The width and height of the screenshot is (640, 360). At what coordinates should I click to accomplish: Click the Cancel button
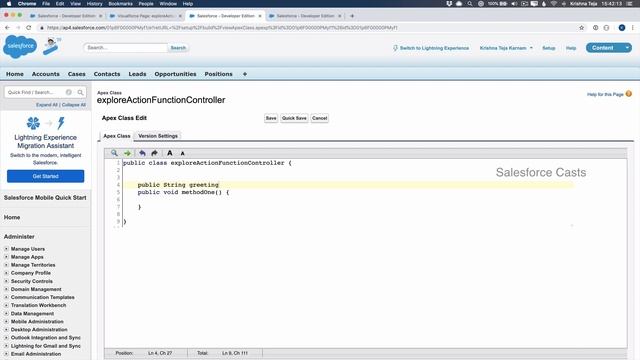click(320, 118)
